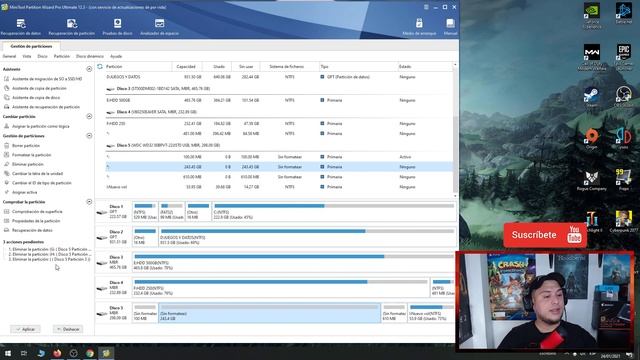Image resolution: width=640 pixels, height=360 pixels.
Task: Open the Steam desktop shortcut
Action: [x=591, y=97]
